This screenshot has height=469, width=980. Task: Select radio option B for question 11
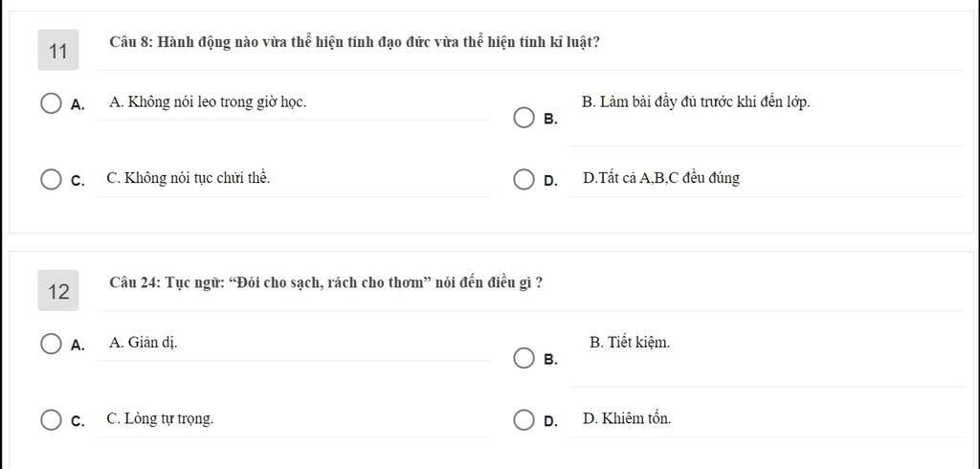(x=523, y=118)
